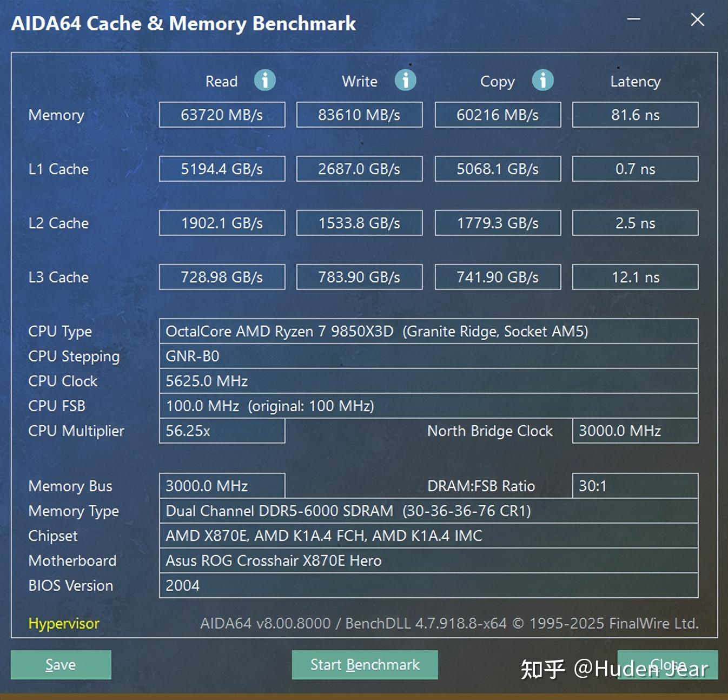The height and width of the screenshot is (700, 728).
Task: Click the Copy column info icon
Action: (543, 81)
